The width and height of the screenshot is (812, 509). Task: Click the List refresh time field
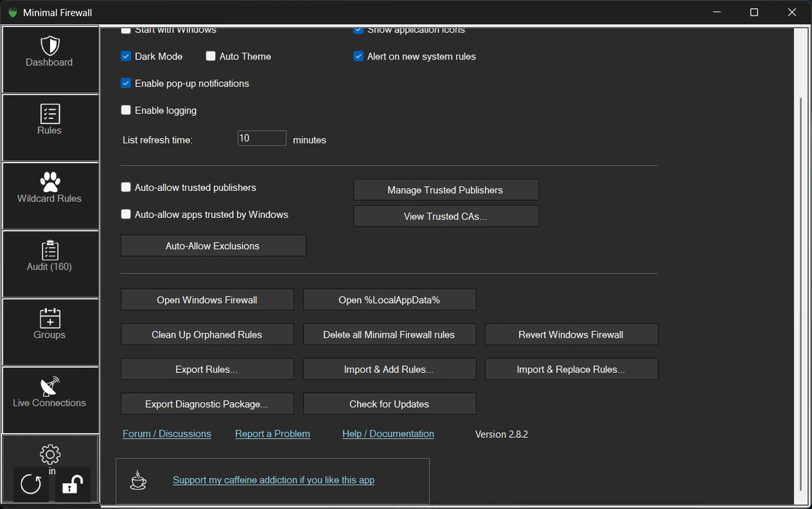click(x=262, y=138)
